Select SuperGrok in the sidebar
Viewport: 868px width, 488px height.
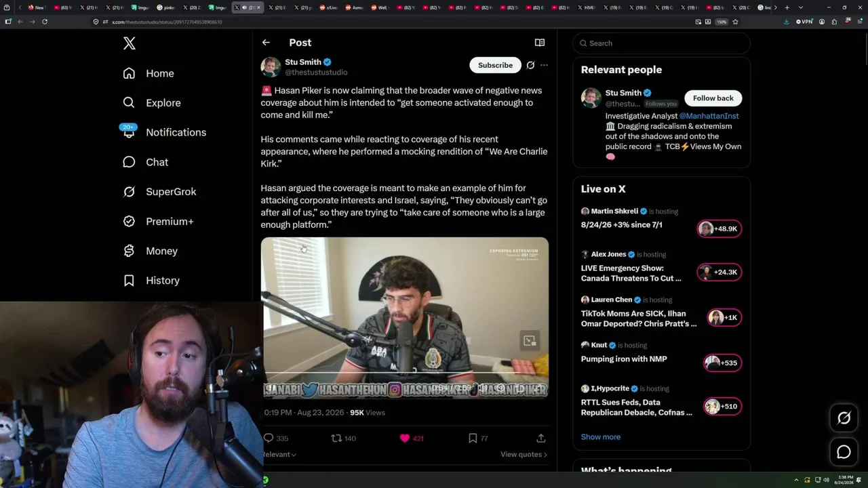pos(160,192)
